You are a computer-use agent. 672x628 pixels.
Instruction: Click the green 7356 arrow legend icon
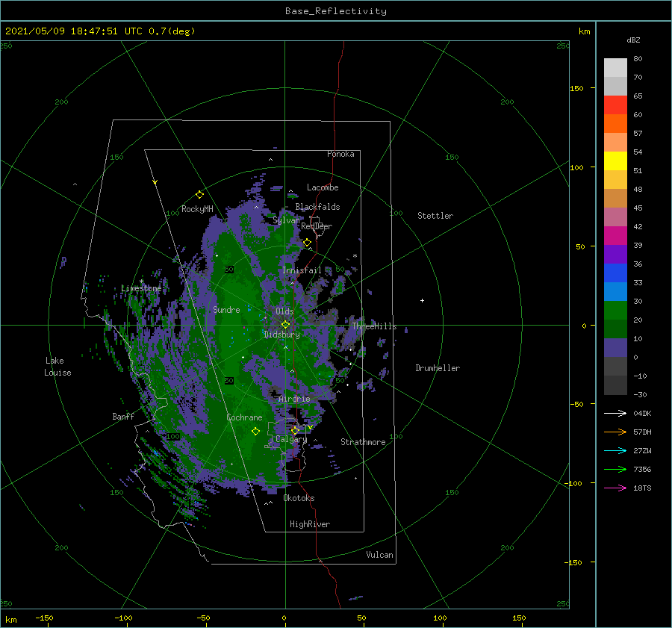pyautogui.click(x=615, y=470)
